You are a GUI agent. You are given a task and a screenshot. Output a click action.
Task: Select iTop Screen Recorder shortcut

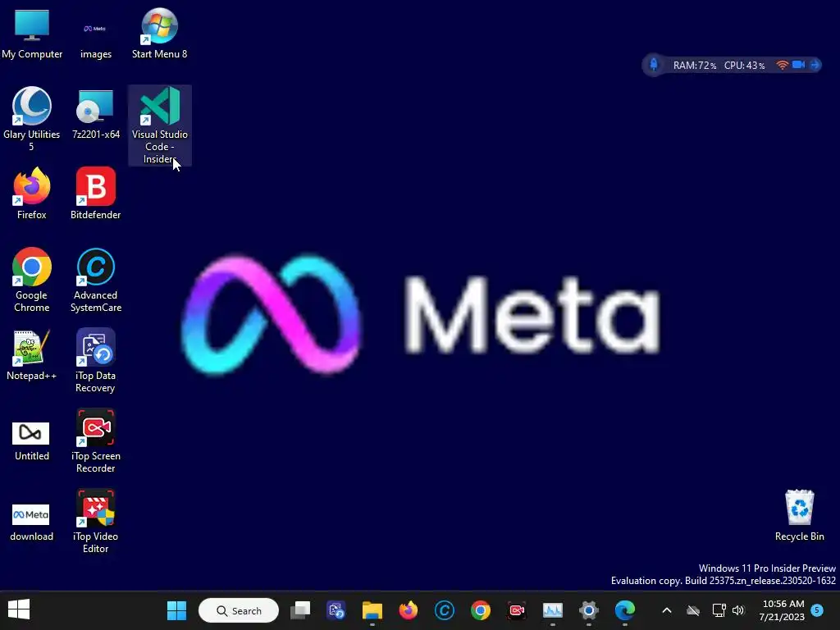click(x=95, y=441)
